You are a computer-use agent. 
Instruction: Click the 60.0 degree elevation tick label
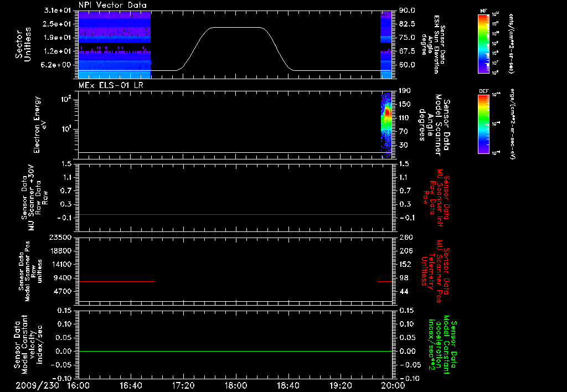click(407, 65)
